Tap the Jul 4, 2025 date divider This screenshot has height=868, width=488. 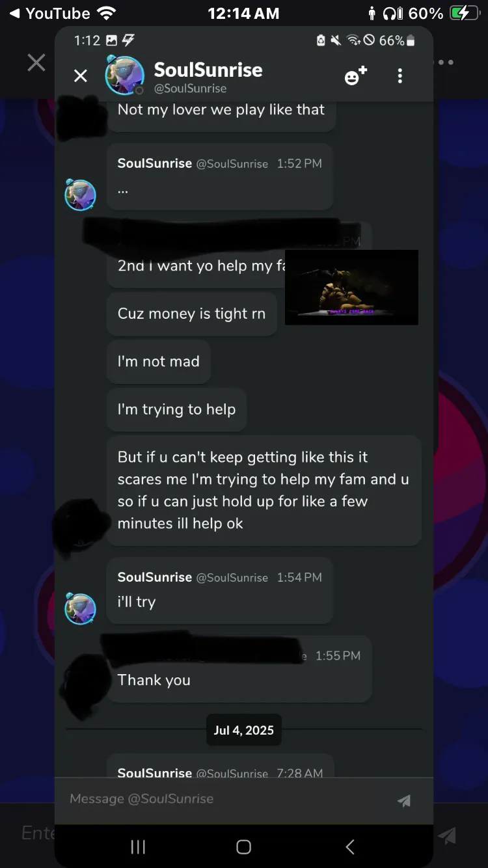tap(244, 730)
